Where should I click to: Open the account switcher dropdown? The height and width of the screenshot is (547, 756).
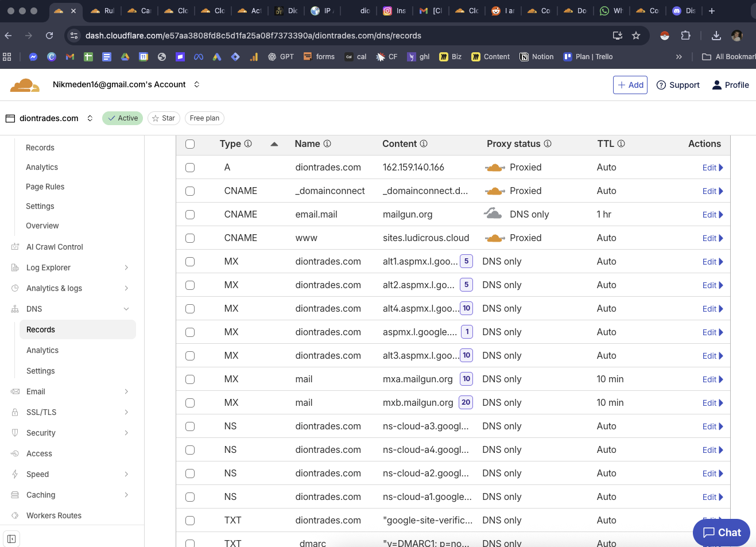pos(197,84)
